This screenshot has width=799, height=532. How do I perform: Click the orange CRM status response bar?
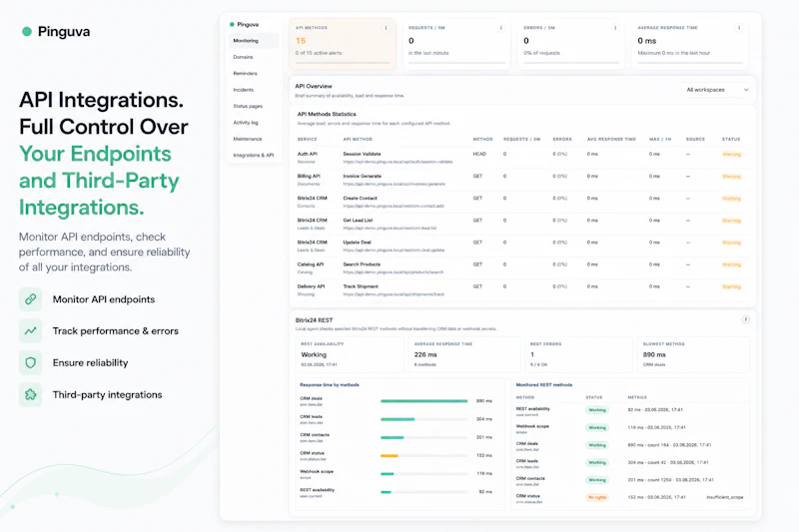tap(390, 455)
